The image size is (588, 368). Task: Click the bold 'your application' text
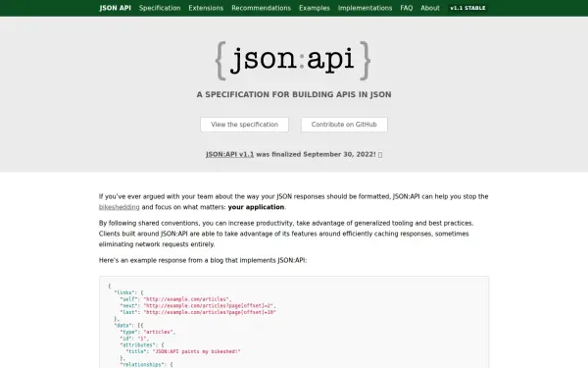point(256,207)
